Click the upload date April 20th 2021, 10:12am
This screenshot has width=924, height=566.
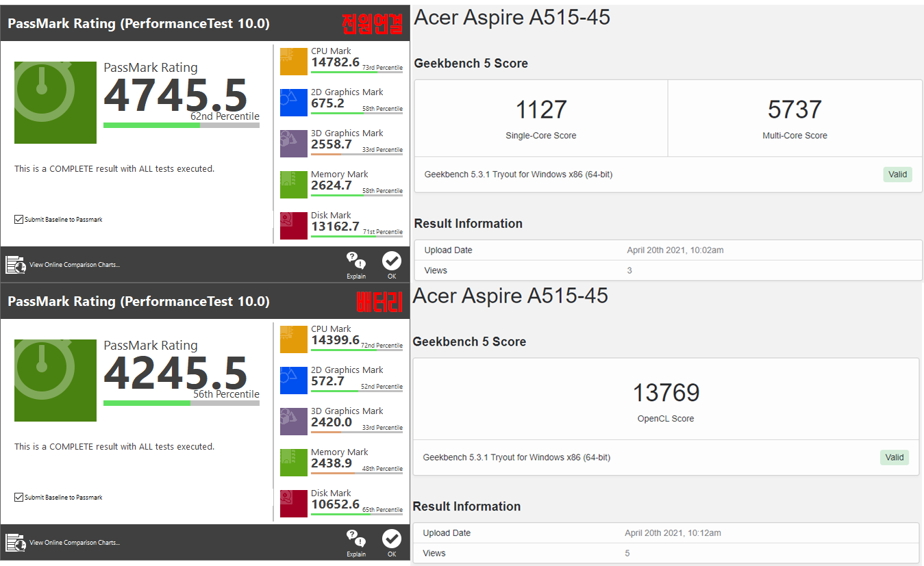[x=673, y=533]
